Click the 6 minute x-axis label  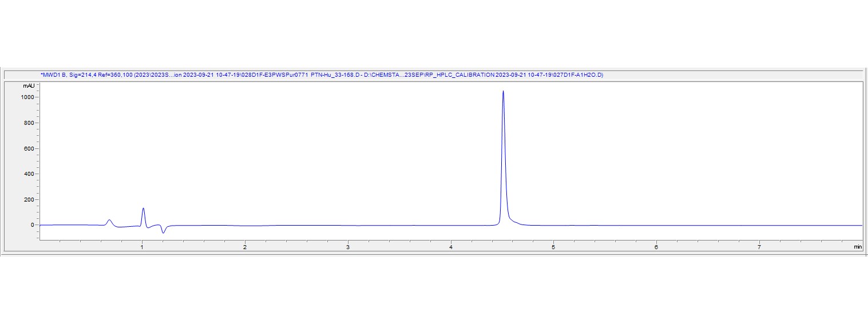click(x=656, y=247)
